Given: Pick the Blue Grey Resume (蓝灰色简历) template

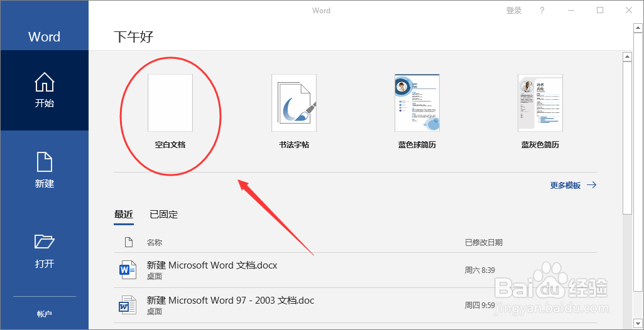Looking at the screenshot, I should [x=540, y=110].
